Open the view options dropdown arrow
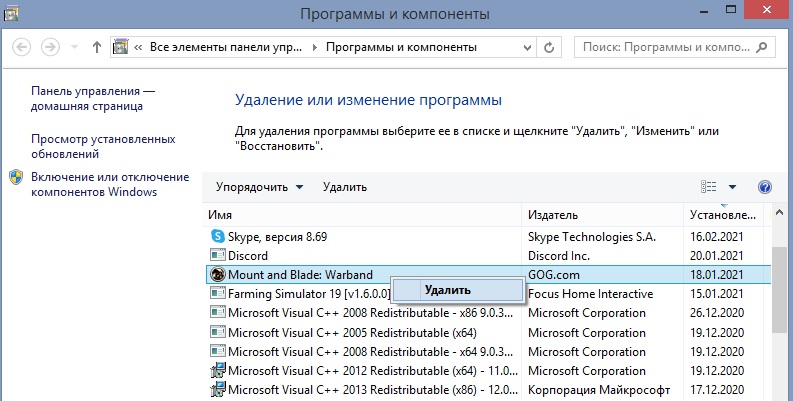Image resolution: width=793 pixels, height=401 pixels. tap(732, 187)
